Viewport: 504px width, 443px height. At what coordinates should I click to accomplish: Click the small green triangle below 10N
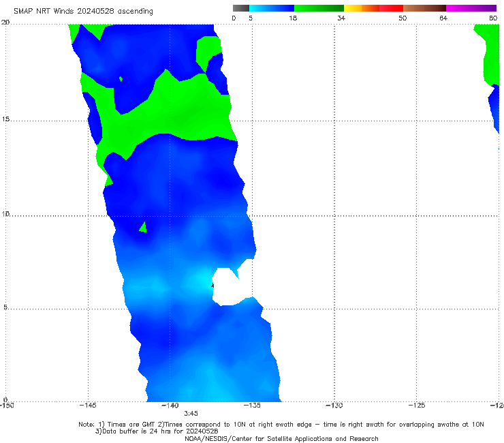143,228
